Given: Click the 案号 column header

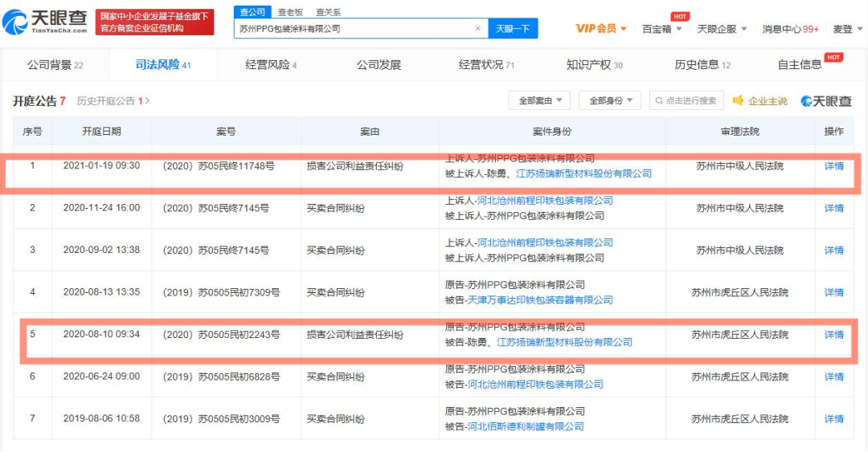Looking at the screenshot, I should (x=226, y=131).
